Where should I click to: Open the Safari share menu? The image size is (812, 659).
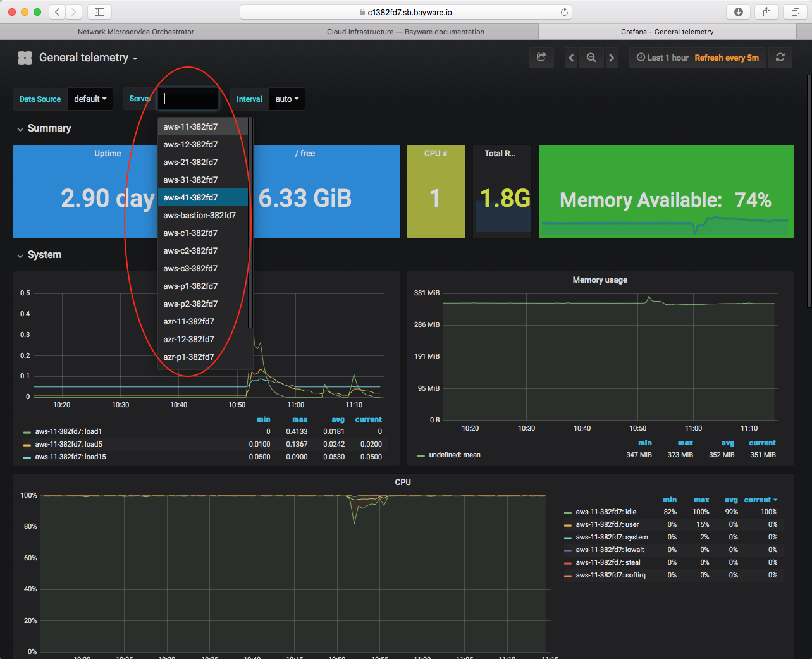(x=766, y=11)
